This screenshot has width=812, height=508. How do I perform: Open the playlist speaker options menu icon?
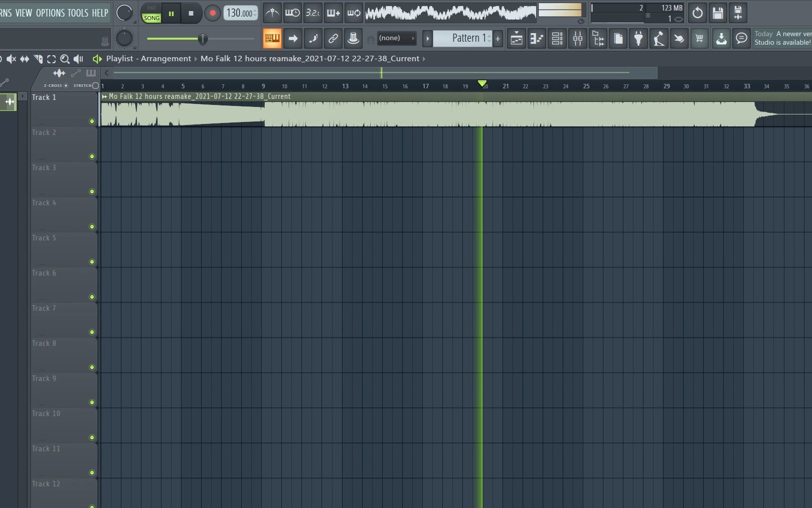tap(97, 59)
